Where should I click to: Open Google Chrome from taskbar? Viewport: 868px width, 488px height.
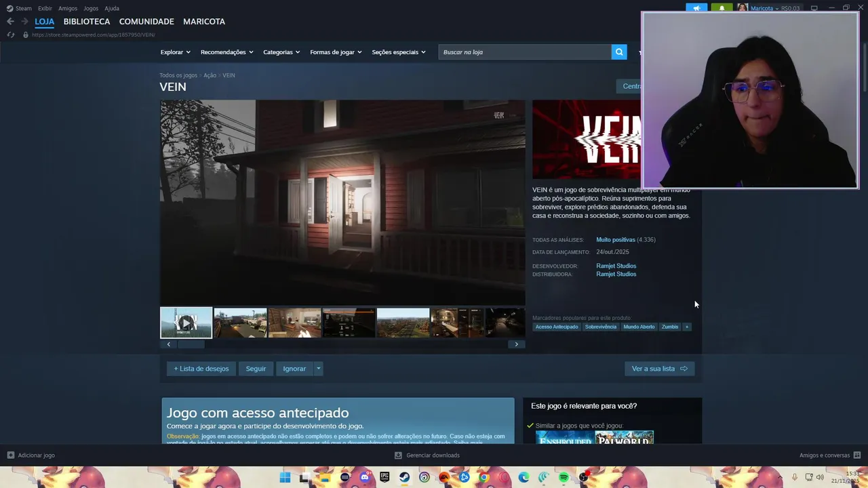point(484,478)
